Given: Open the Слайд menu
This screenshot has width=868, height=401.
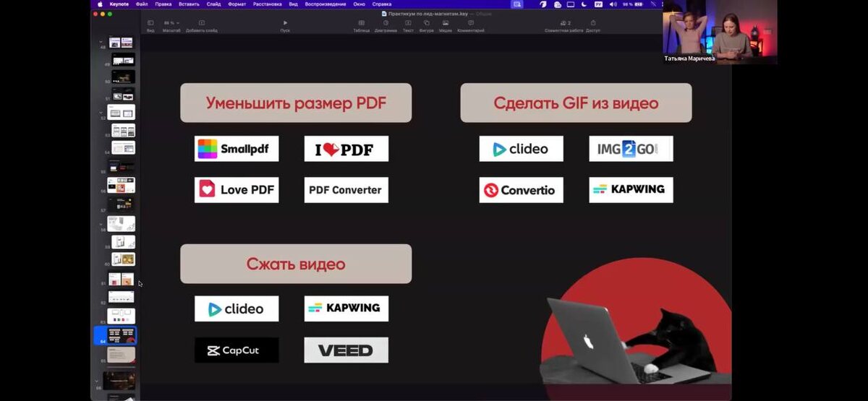Looking at the screenshot, I should (x=213, y=4).
